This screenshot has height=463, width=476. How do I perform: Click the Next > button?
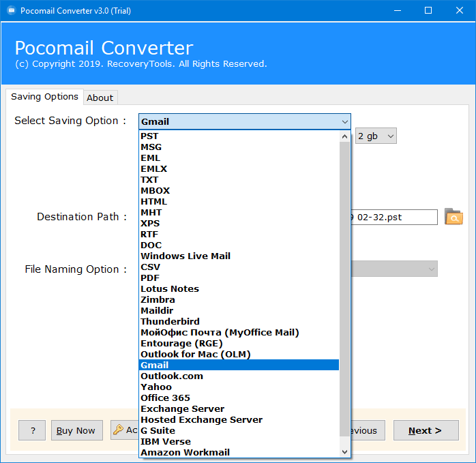426,430
